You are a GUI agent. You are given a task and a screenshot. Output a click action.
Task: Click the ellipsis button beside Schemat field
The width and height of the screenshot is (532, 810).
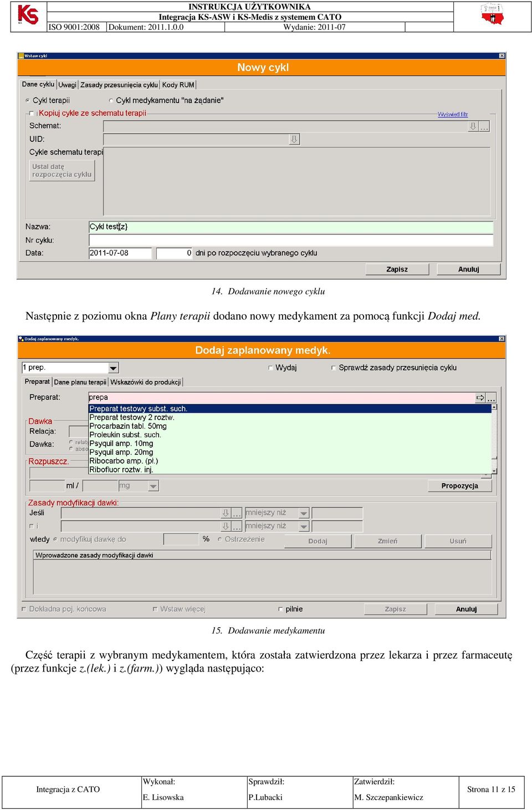pos(484,126)
